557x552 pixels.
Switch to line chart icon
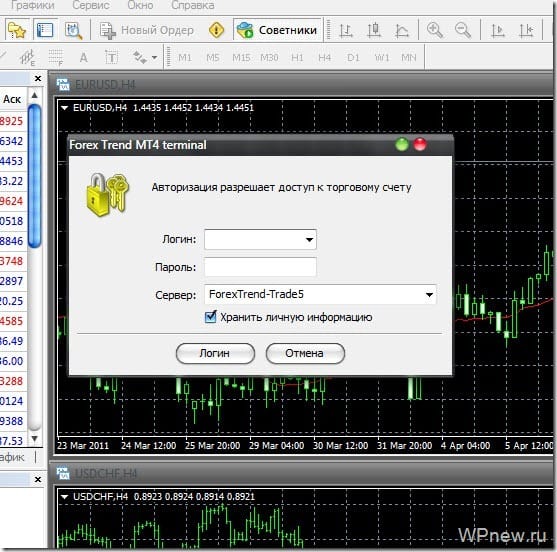pos(402,31)
